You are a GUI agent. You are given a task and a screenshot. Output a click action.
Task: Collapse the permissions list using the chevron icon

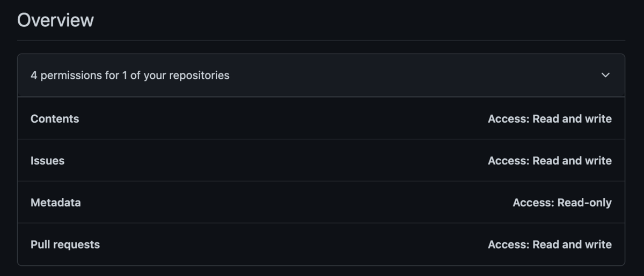[605, 75]
